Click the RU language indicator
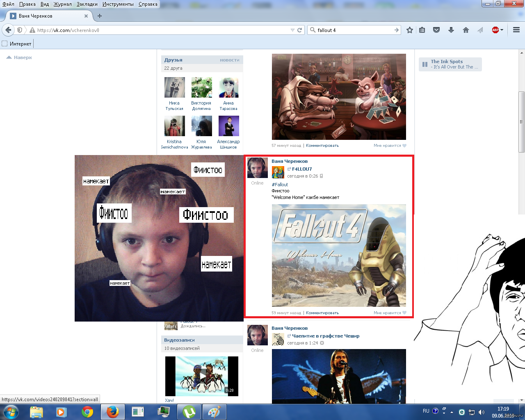Viewport: 525px width, 420px height. [426, 411]
